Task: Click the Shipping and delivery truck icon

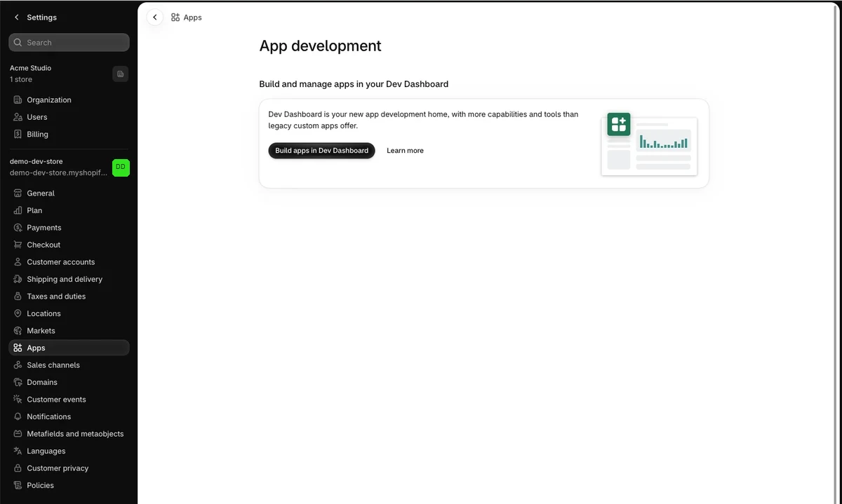Action: [x=18, y=279]
